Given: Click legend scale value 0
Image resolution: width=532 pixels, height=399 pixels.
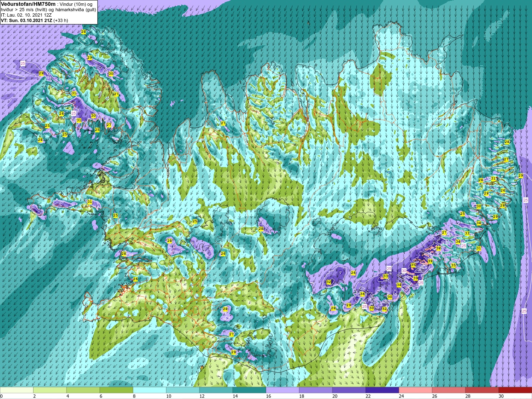Looking at the screenshot, I should (x=1, y=396).
